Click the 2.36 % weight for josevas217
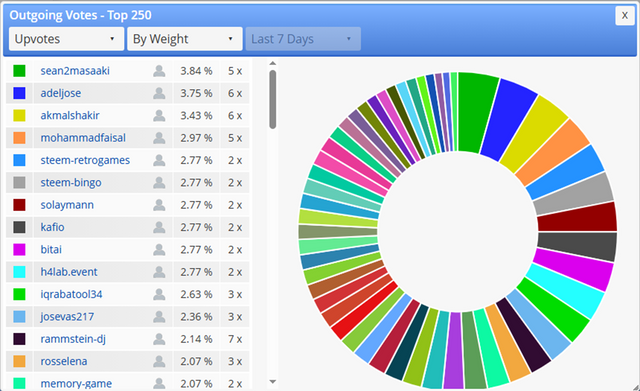This screenshot has height=391, width=640. (x=196, y=317)
